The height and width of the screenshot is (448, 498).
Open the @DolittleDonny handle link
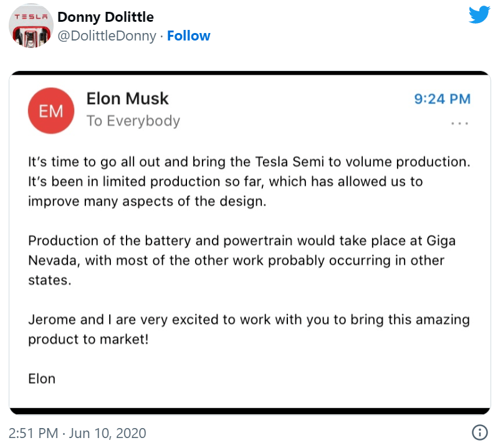[107, 36]
